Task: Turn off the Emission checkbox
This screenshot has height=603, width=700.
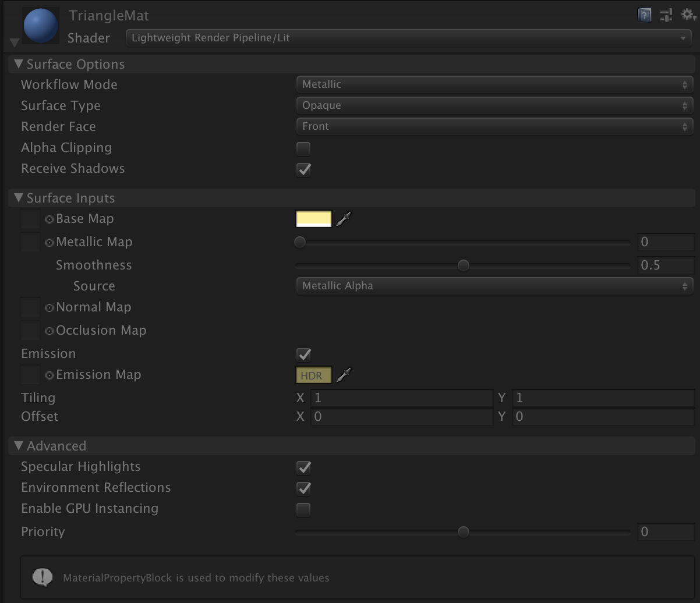Action: (303, 354)
